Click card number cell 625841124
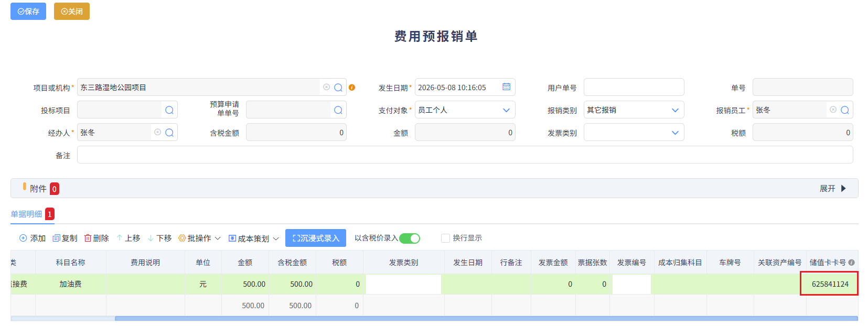 [829, 284]
